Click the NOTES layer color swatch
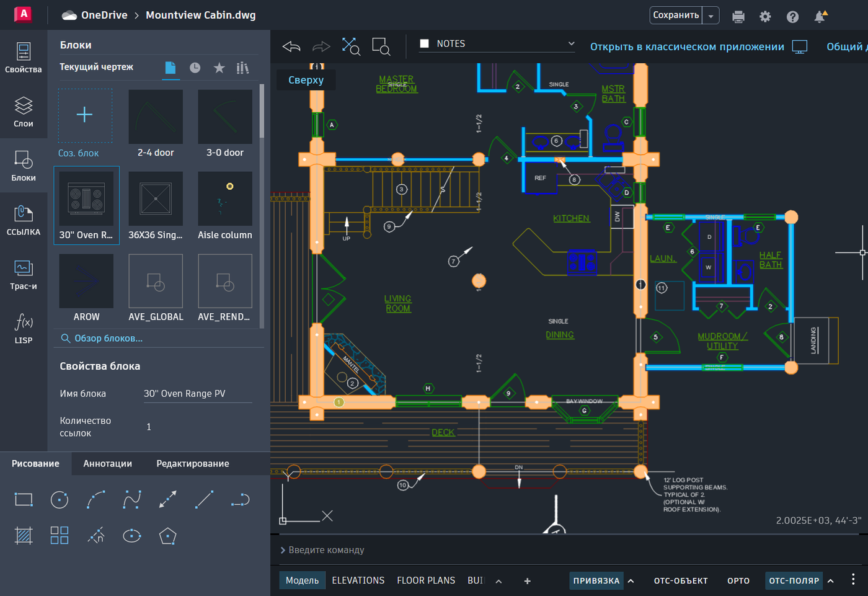This screenshot has width=868, height=596. (425, 43)
